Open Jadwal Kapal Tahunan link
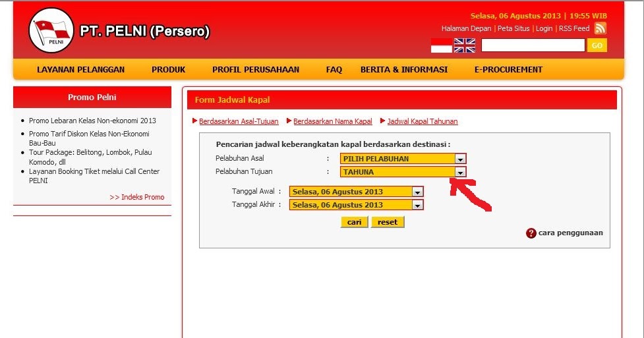This screenshot has width=644, height=338. 423,121
